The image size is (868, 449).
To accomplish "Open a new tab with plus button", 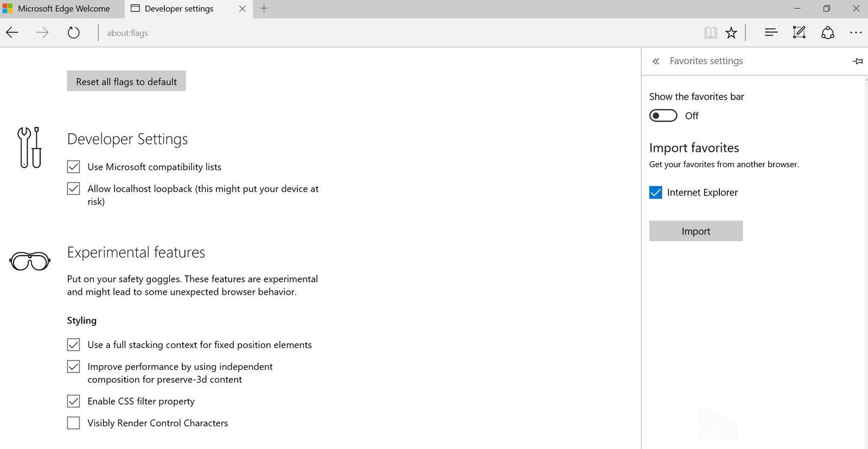I will (x=264, y=9).
